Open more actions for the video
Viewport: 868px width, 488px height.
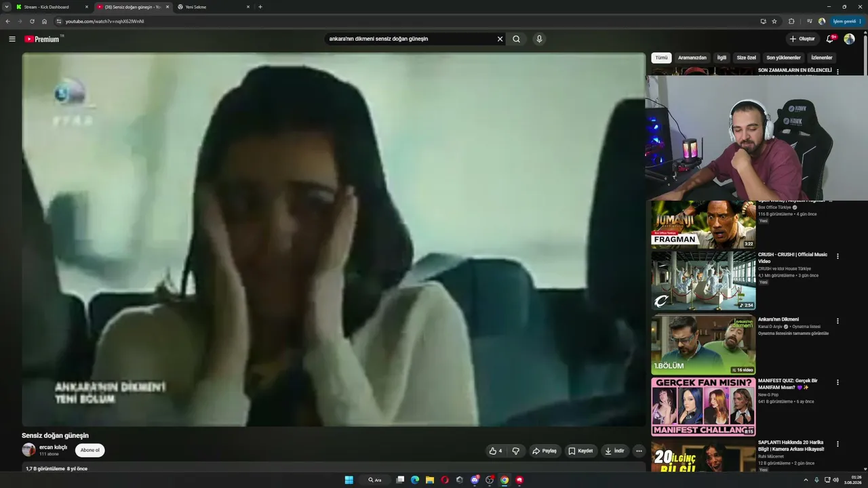coord(639,451)
